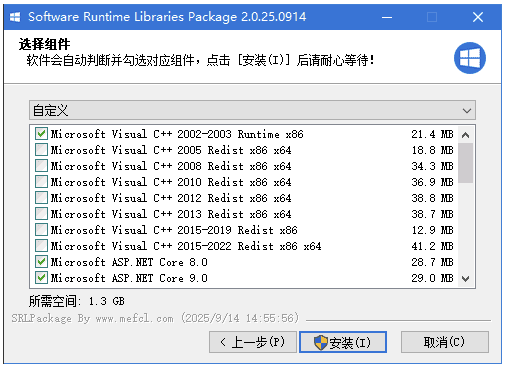The image size is (506, 368).
Task: Click the 29.0 MB size value
Action: [432, 278]
